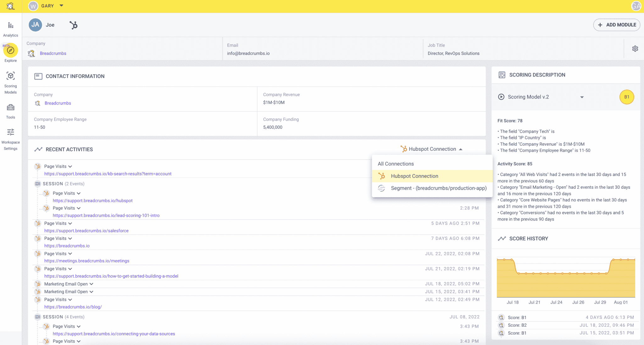Click the Jul 18 point on score history chart
644x345 pixels.
pos(512,259)
